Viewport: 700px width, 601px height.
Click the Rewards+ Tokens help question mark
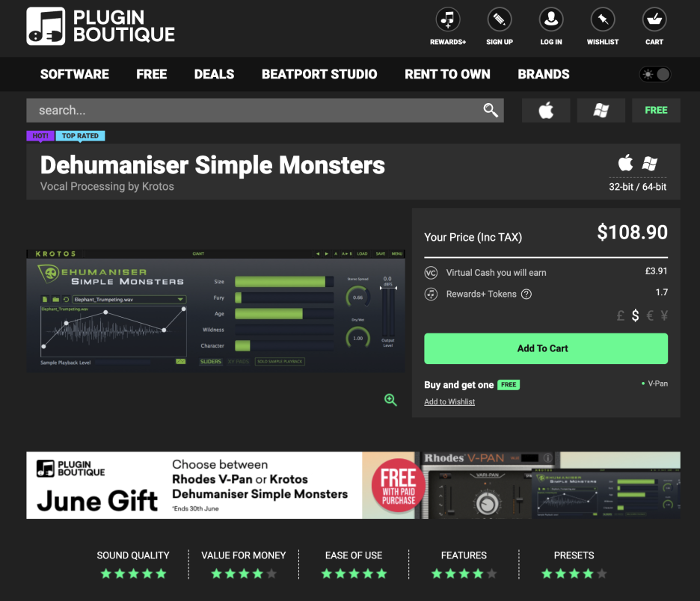pos(526,294)
